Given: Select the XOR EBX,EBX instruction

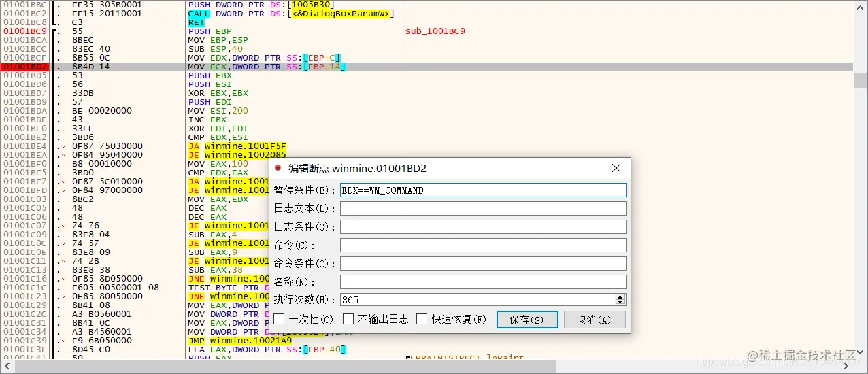Looking at the screenshot, I should tap(218, 93).
